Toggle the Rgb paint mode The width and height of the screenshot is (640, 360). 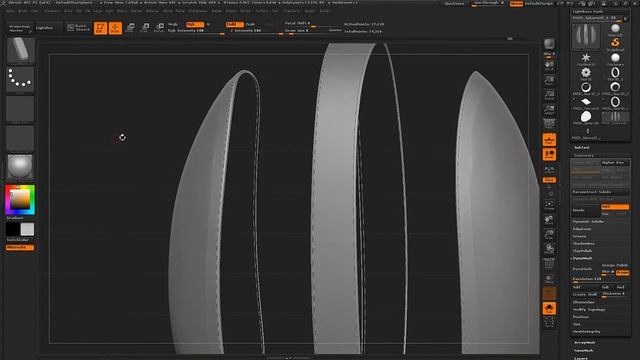tap(195, 24)
